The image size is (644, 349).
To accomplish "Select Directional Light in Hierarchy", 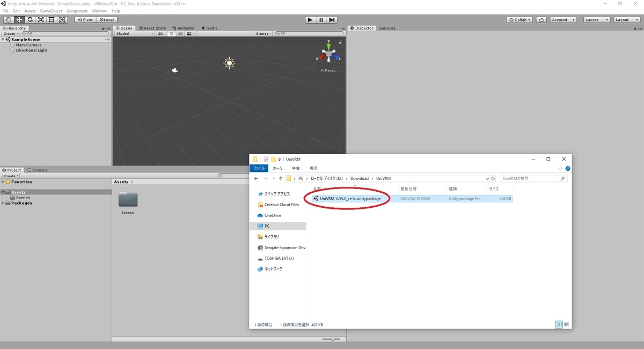I will [31, 50].
